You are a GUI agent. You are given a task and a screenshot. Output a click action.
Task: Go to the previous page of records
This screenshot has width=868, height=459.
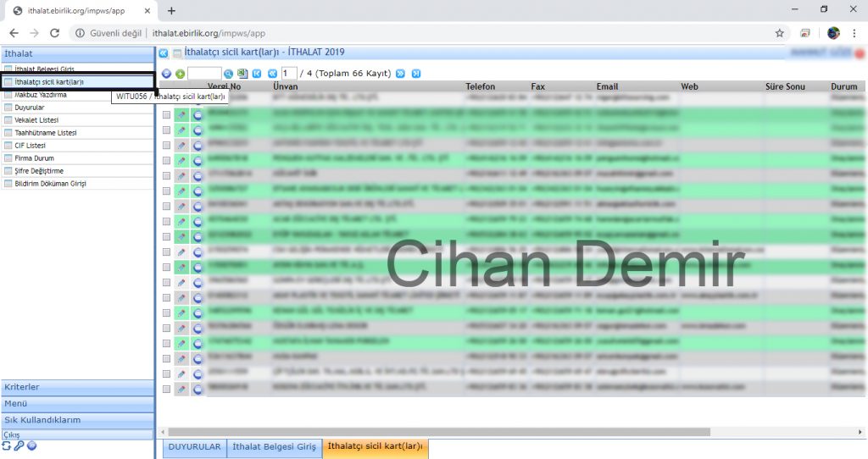tap(272, 74)
